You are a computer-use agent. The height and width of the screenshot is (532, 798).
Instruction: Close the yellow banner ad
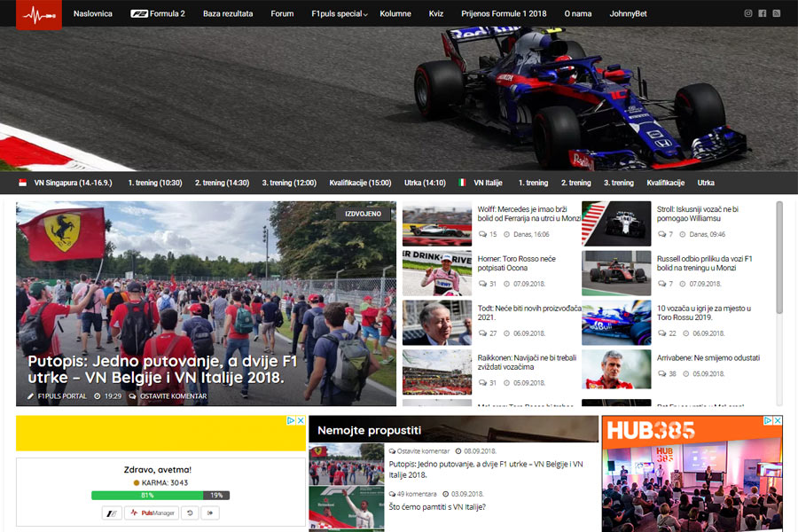pyautogui.click(x=301, y=420)
